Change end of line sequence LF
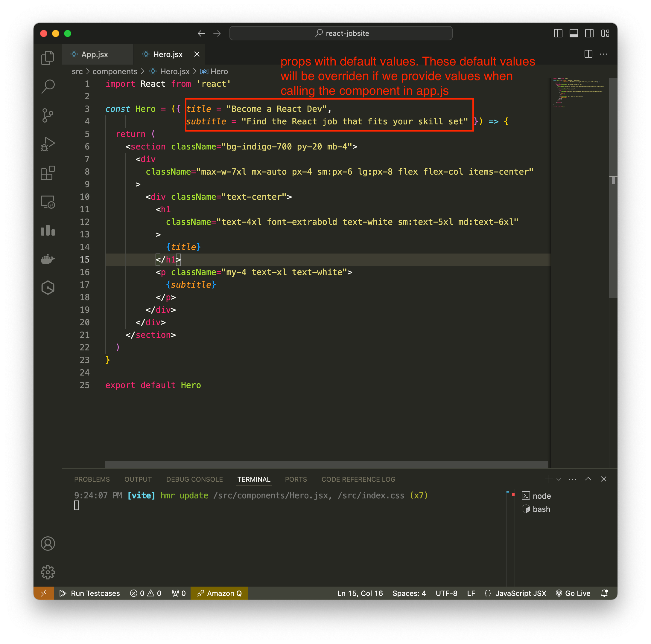This screenshot has height=644, width=651. 471,593
